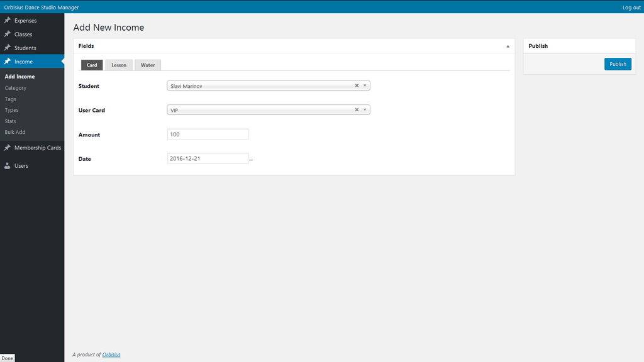
Task: Clear the selected VIP user card
Action: tap(357, 109)
